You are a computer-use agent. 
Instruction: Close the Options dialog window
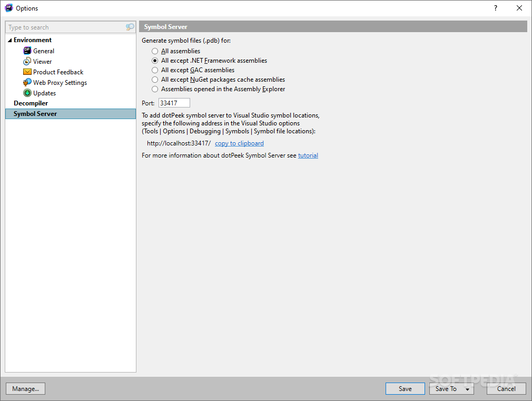pos(519,8)
